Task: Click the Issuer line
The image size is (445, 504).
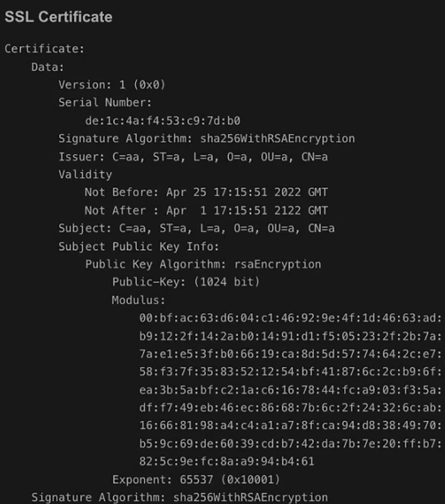Action: (x=193, y=157)
